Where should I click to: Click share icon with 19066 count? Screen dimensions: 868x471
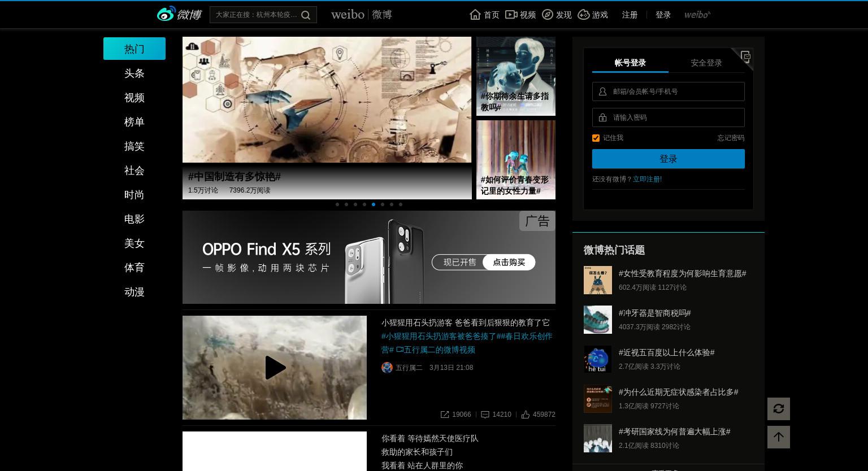pos(445,415)
